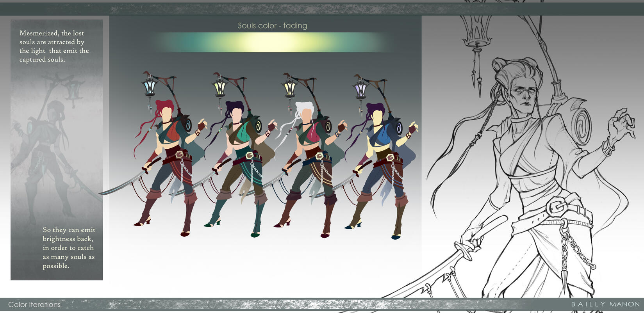Click the text starting 'So they can emit'
The image size is (644, 313).
[69, 247]
